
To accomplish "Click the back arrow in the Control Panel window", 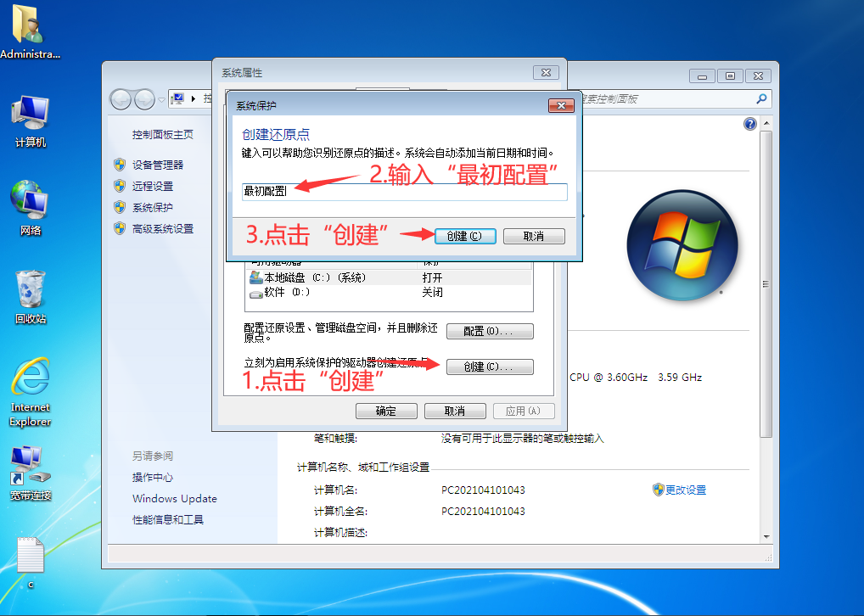I will point(121,100).
